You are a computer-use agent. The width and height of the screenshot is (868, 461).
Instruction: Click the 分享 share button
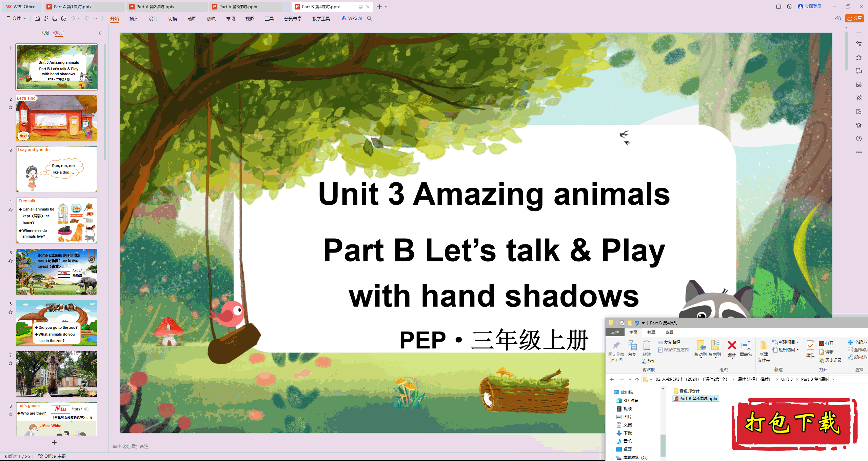[854, 18]
